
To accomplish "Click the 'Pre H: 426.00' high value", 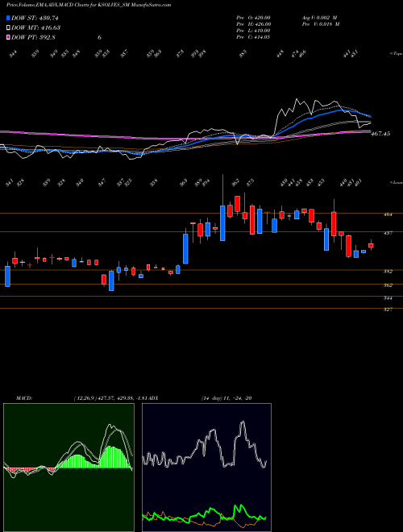I will 253,24.
